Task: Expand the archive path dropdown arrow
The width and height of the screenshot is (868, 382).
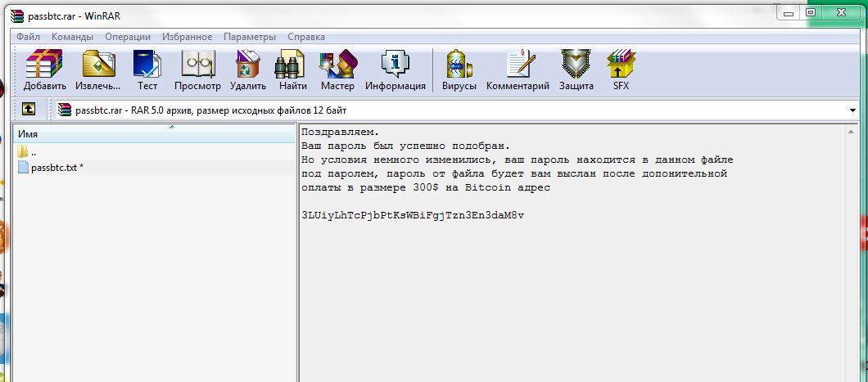Action: pyautogui.click(x=852, y=110)
